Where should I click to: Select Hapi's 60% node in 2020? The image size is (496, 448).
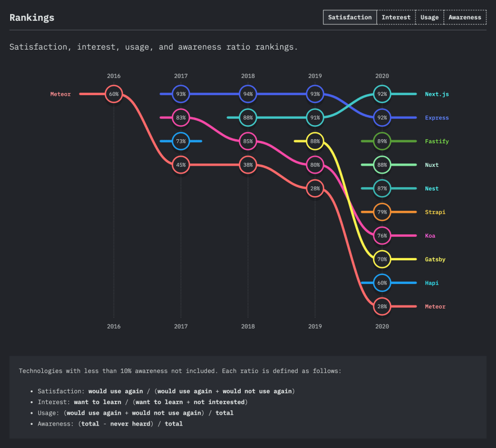click(382, 283)
